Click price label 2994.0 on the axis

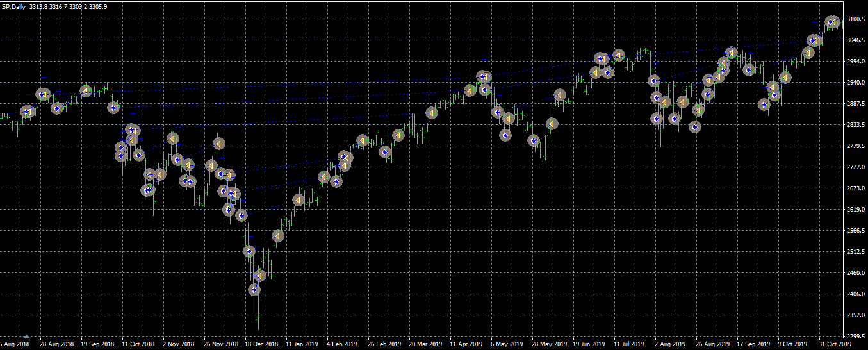pyautogui.click(x=856, y=62)
